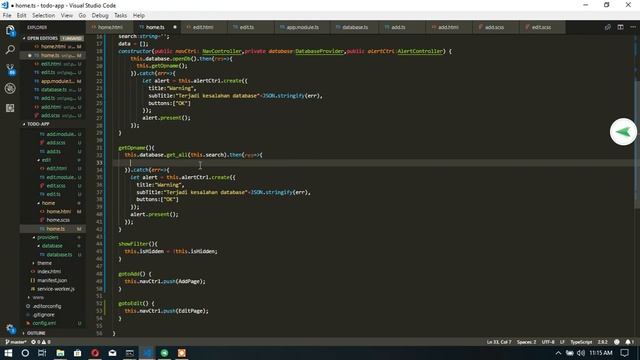Change encoding via UTF-8 status item
This screenshot has width=640, height=360.
point(548,342)
